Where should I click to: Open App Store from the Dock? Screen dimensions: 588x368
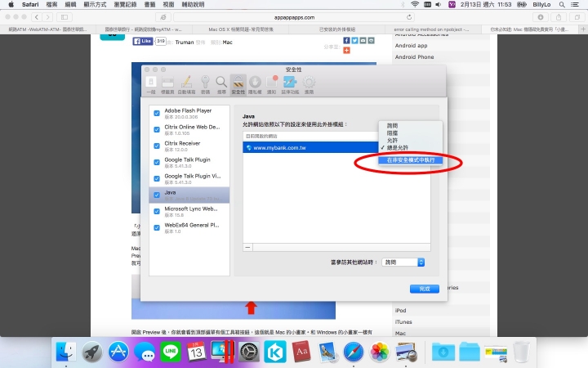[118, 352]
